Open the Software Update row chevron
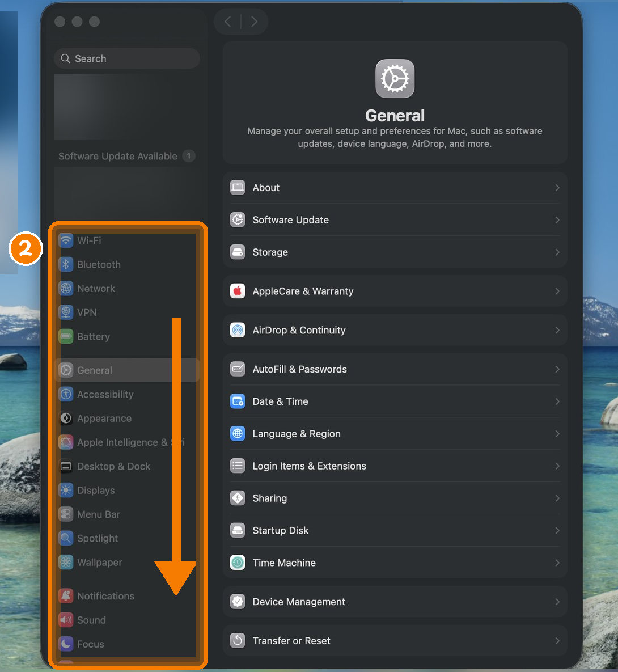This screenshot has height=672, width=618. (x=557, y=220)
